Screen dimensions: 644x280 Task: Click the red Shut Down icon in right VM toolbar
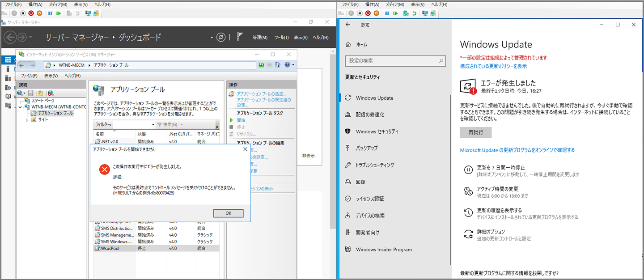[x=368, y=13]
